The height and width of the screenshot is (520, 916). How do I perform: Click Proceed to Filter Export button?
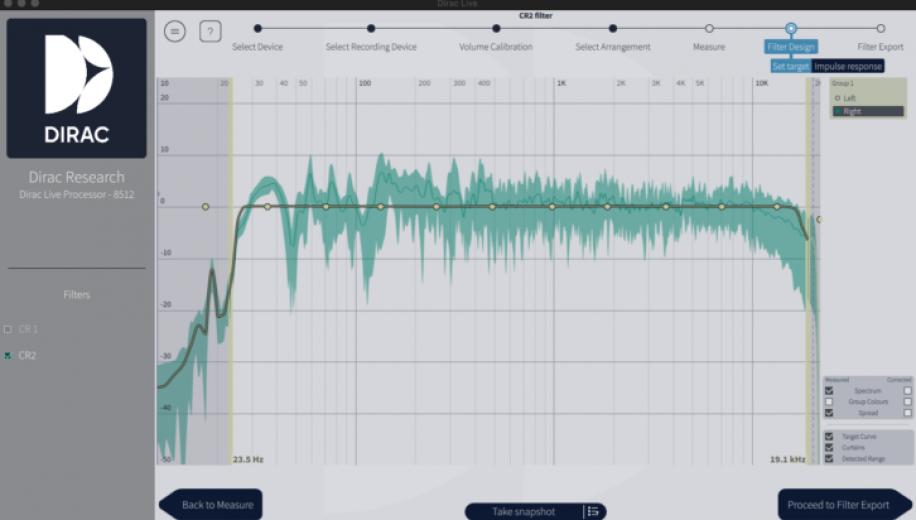[843, 505]
